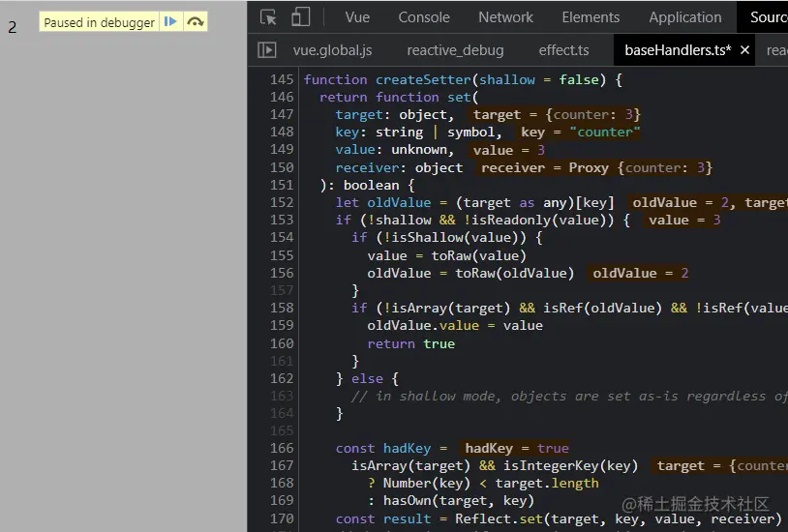Image resolution: width=788 pixels, height=532 pixels.
Task: Click the shallow mode comment line
Action: coord(569,397)
